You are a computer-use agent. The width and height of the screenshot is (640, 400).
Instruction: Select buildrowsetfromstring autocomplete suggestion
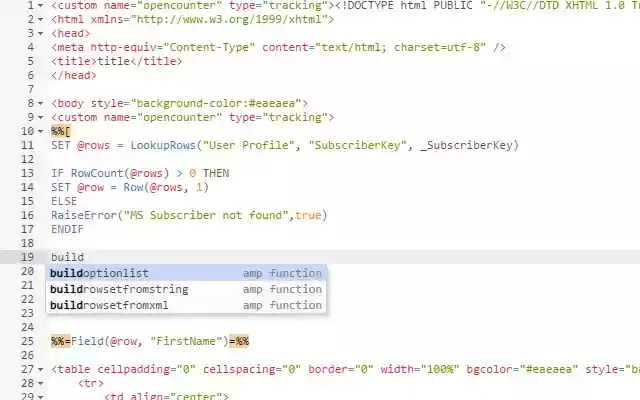(x=186, y=289)
